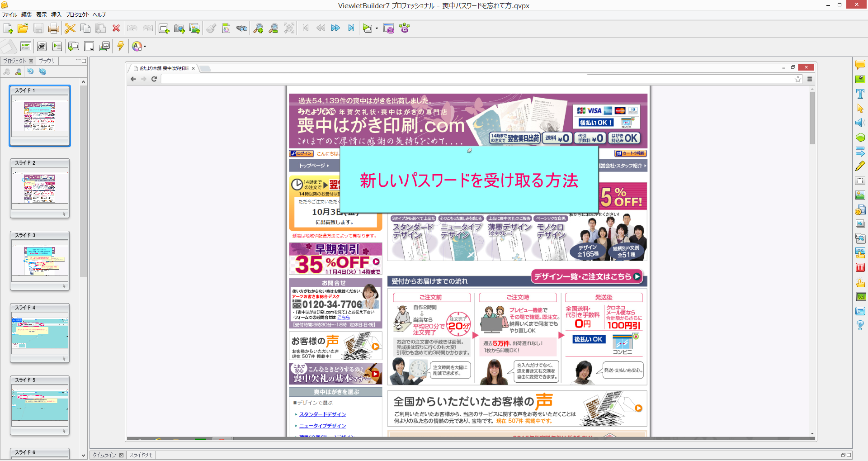Add a speech balloon from right sidebar
This screenshot has width=868, height=461.
[x=860, y=65]
